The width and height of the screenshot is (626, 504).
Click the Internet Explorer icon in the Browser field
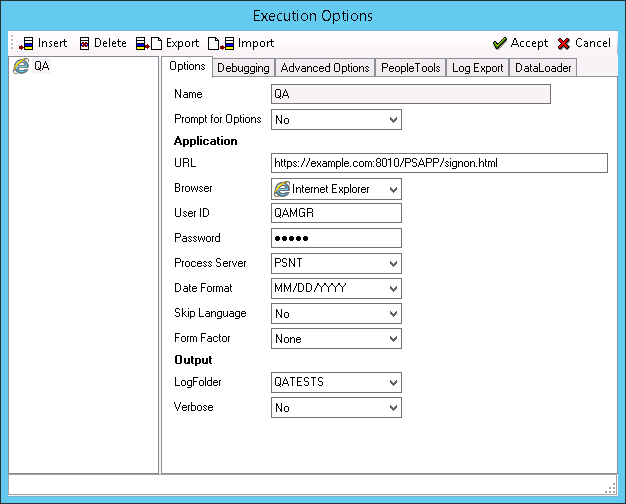pos(282,189)
